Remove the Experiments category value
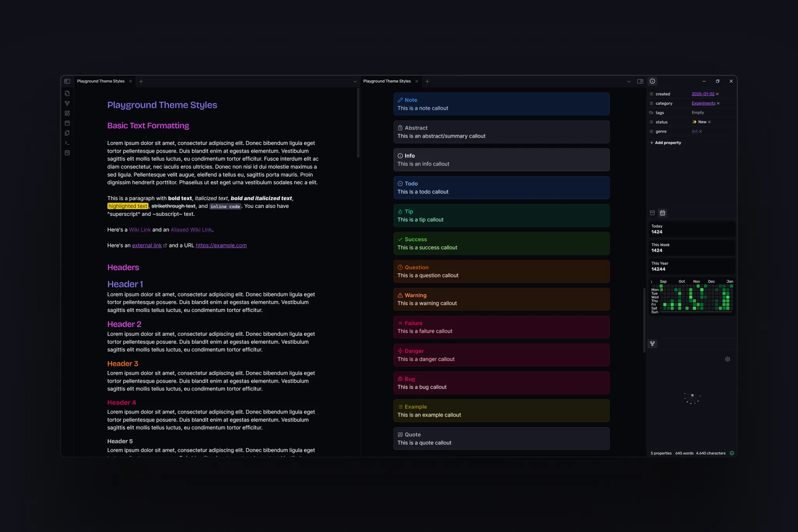 718,103
